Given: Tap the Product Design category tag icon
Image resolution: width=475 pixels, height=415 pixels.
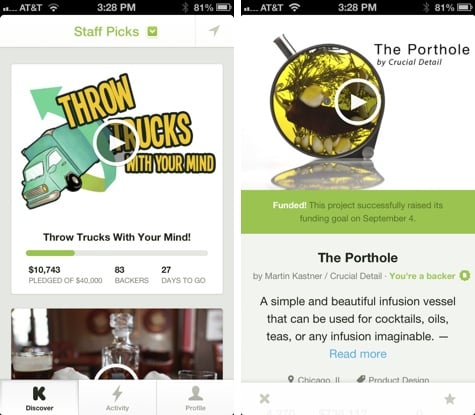Looking at the screenshot, I should (361, 379).
